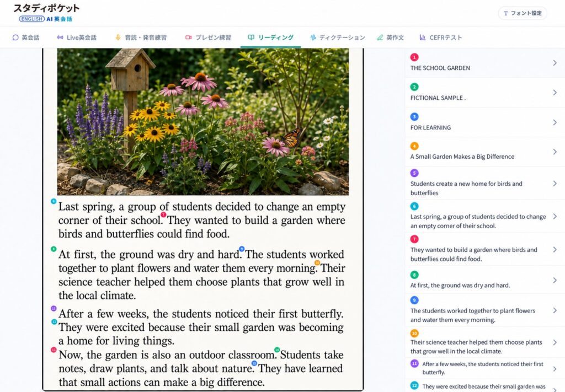This screenshot has width=565, height=392.
Task: Click the teal number 12 sidebar badge
Action: [x=414, y=386]
